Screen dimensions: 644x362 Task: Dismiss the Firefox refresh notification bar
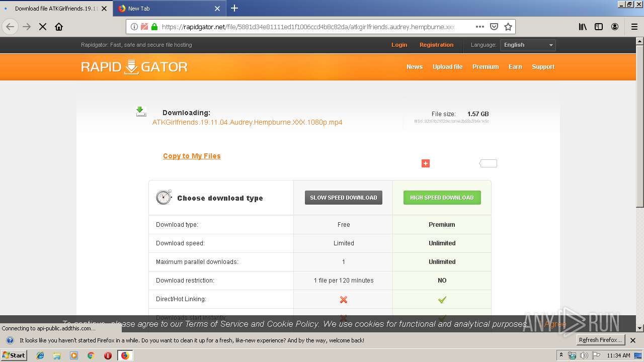tap(633, 340)
